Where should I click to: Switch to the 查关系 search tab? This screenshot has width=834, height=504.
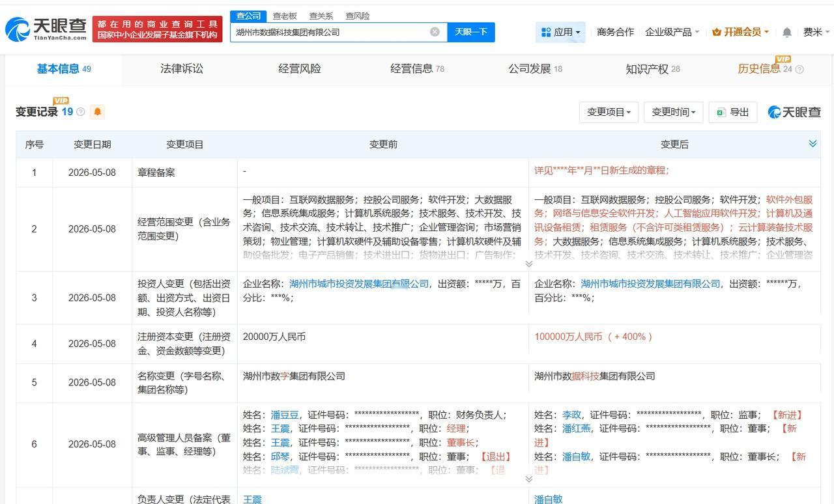(x=321, y=16)
